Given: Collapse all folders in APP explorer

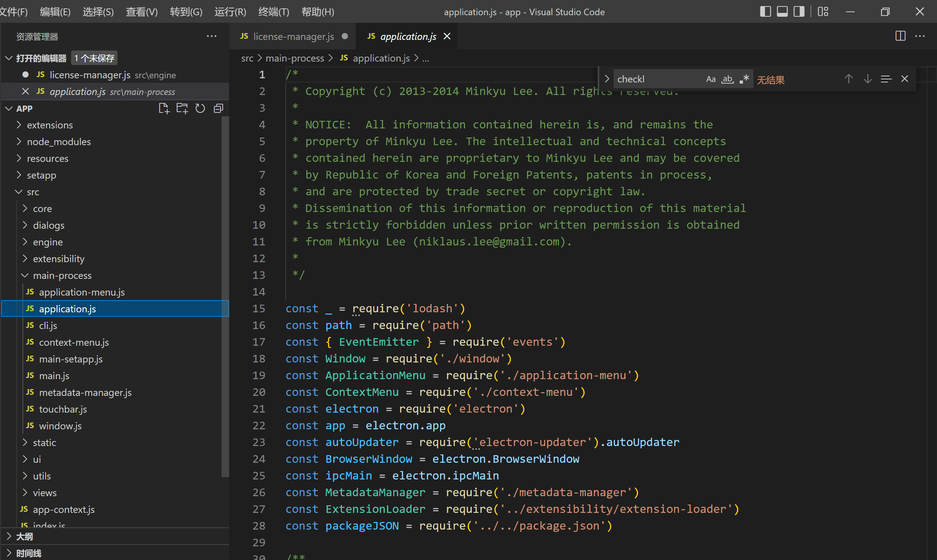Looking at the screenshot, I should pyautogui.click(x=218, y=108).
